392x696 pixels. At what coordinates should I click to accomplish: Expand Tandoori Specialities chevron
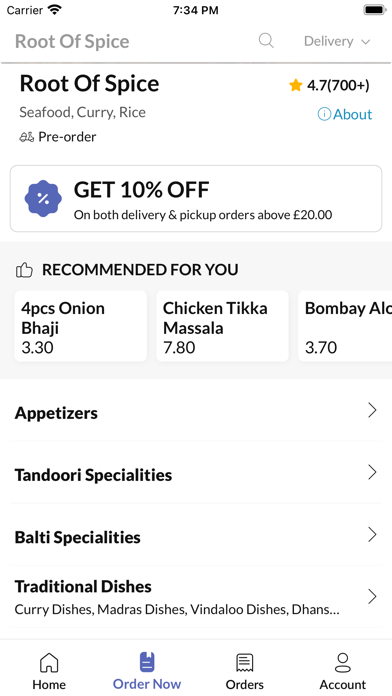tap(372, 472)
